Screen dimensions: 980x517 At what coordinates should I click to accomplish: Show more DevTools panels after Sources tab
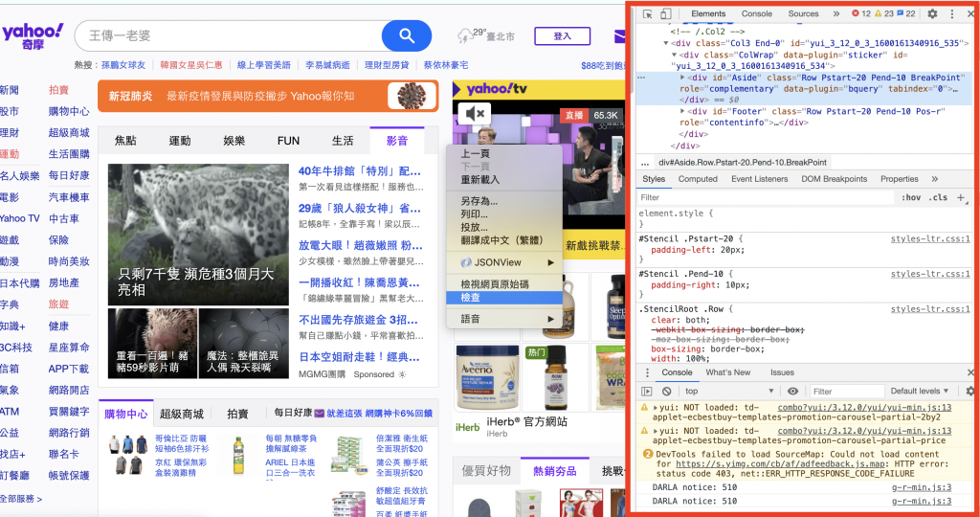pyautogui.click(x=836, y=13)
